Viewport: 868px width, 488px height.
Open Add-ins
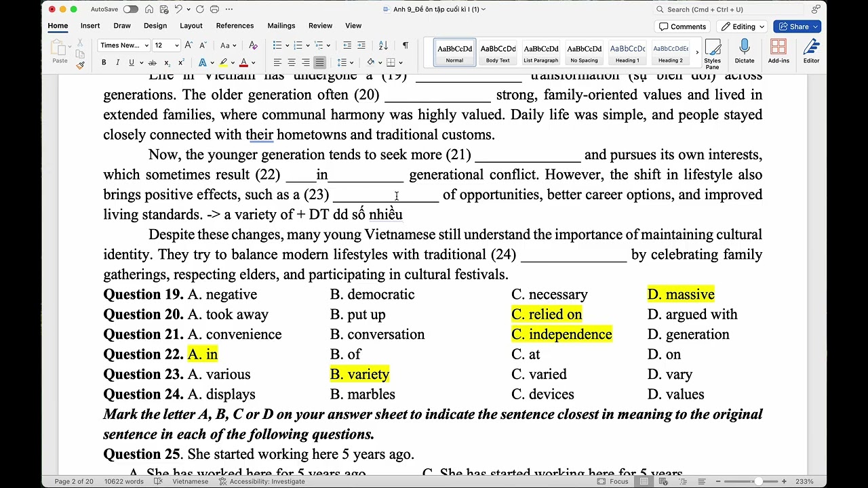click(778, 52)
